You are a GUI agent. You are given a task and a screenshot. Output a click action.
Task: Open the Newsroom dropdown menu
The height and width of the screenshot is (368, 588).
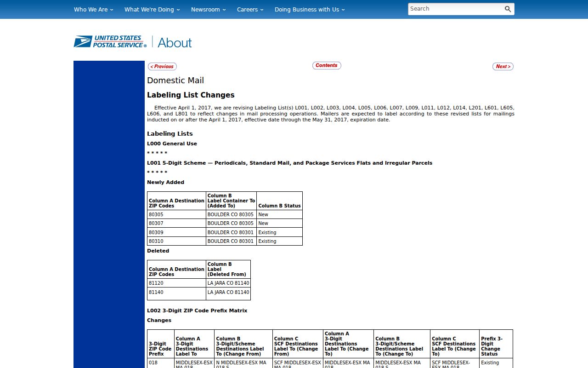209,9
